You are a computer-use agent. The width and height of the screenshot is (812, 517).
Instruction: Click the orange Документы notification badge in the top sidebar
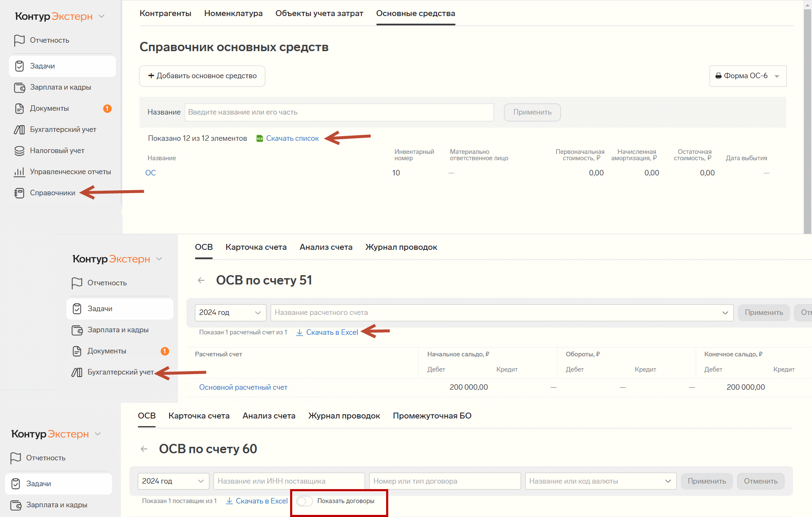(107, 109)
